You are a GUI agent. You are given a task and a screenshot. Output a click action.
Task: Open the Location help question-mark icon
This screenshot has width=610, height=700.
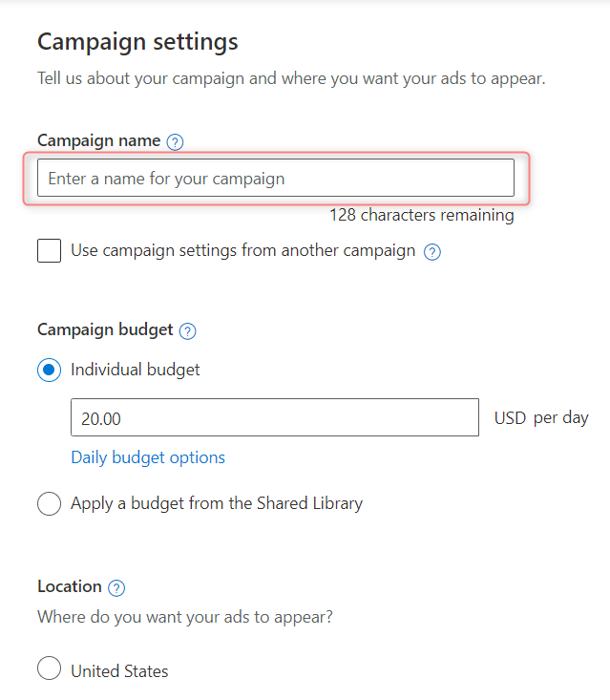[x=116, y=588]
